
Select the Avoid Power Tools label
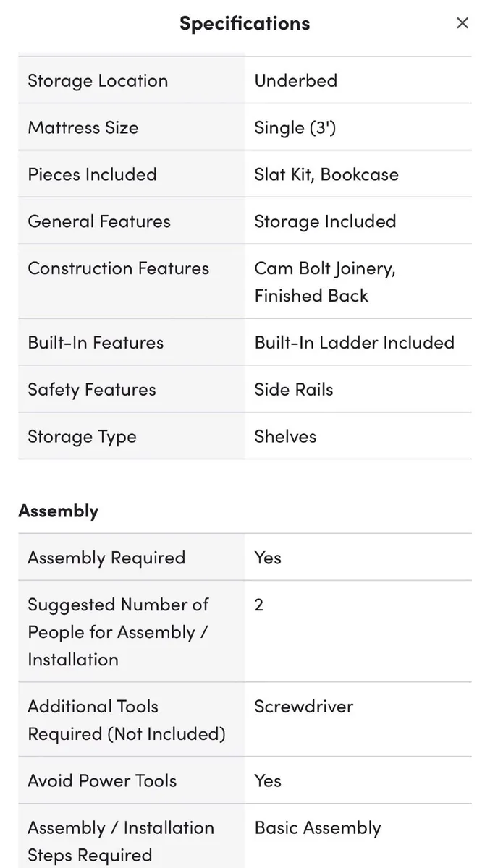(x=102, y=780)
